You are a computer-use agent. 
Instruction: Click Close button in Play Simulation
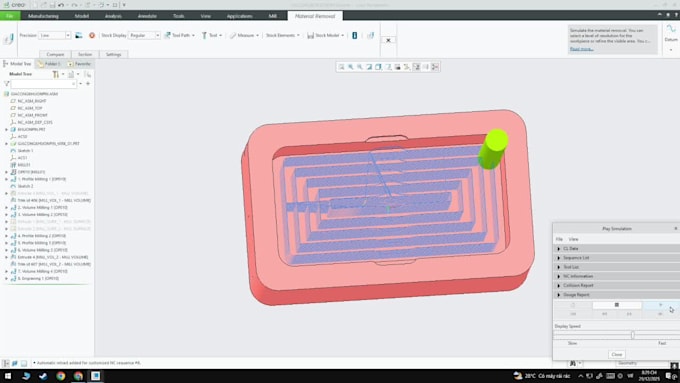[x=617, y=354]
